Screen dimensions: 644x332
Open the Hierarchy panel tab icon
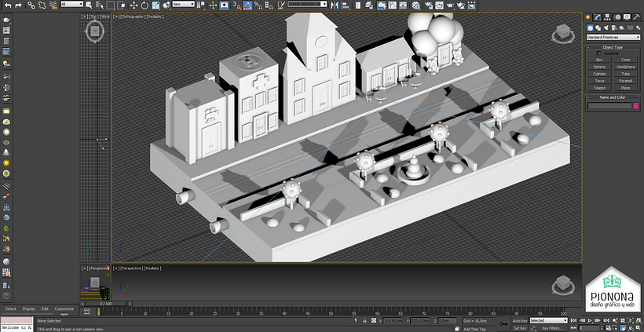pyautogui.click(x=608, y=17)
